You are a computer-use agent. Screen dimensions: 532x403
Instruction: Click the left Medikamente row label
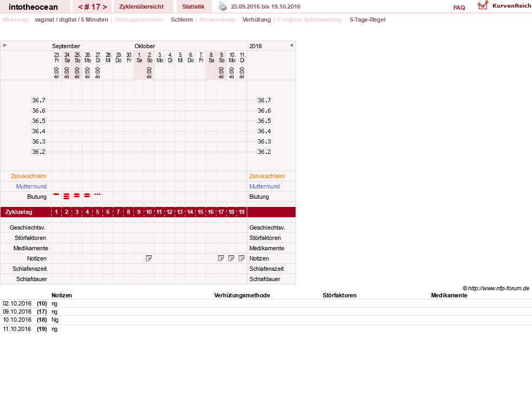30,248
